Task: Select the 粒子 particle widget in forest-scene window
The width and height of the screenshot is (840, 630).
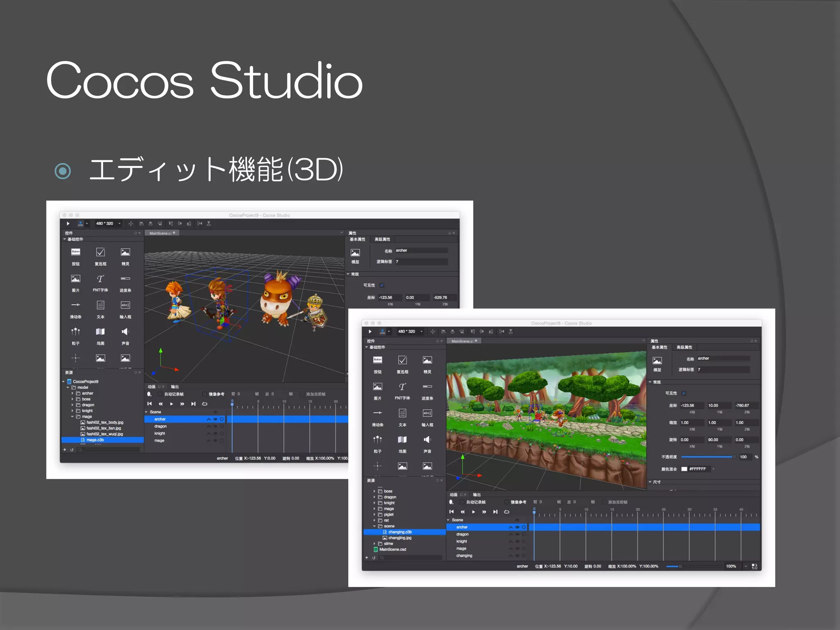Action: (x=377, y=440)
